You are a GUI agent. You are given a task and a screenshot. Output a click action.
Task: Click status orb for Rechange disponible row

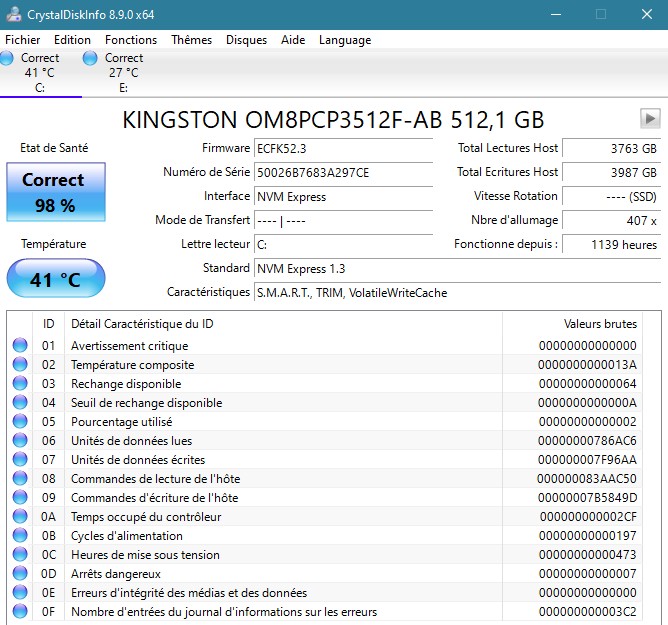click(20, 383)
